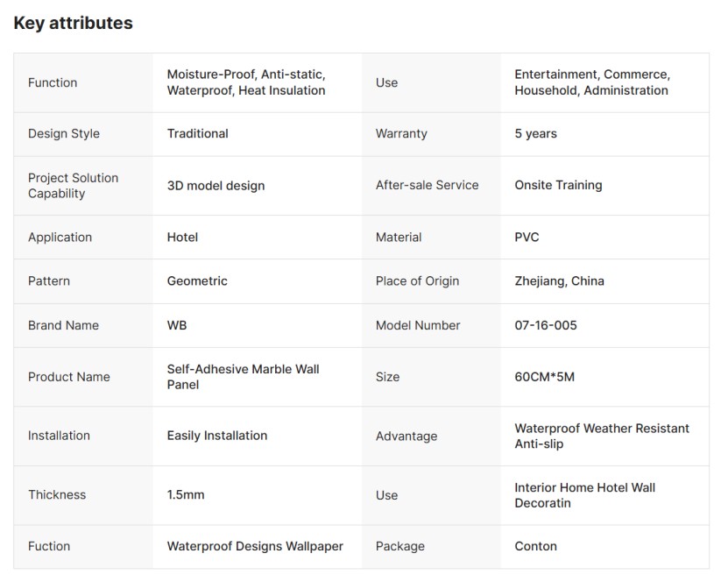Select the 5 years warranty value
The height and width of the screenshot is (582, 728).
[536, 133]
